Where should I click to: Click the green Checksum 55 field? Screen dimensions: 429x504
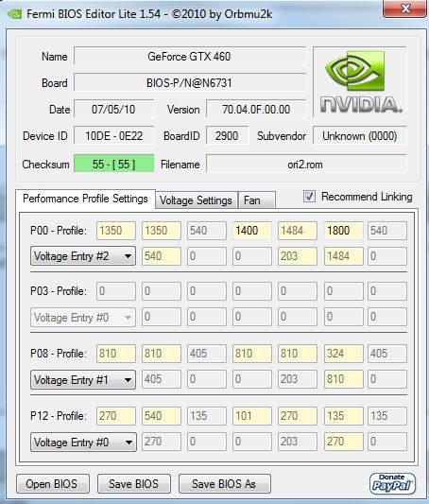click(114, 164)
